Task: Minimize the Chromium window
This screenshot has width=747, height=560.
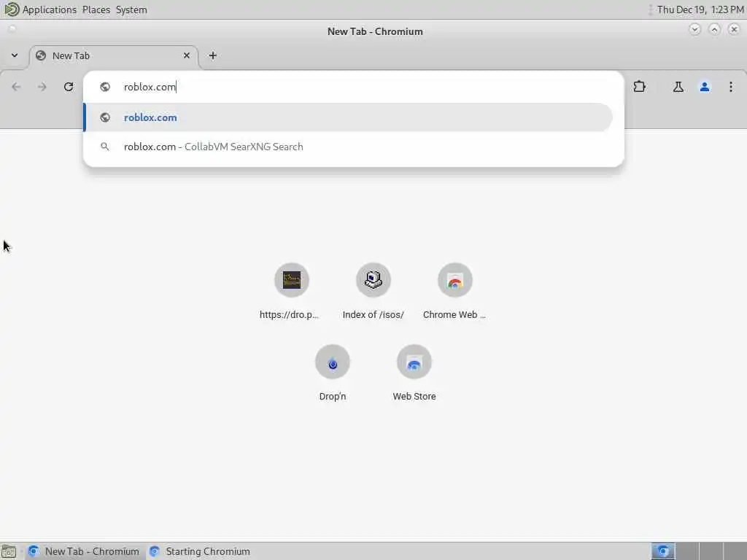Action: (x=694, y=29)
